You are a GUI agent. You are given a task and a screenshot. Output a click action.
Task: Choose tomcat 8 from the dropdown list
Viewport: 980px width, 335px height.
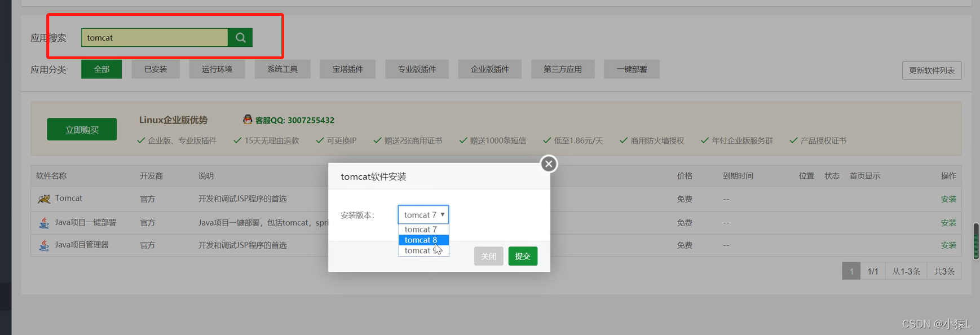(423, 240)
